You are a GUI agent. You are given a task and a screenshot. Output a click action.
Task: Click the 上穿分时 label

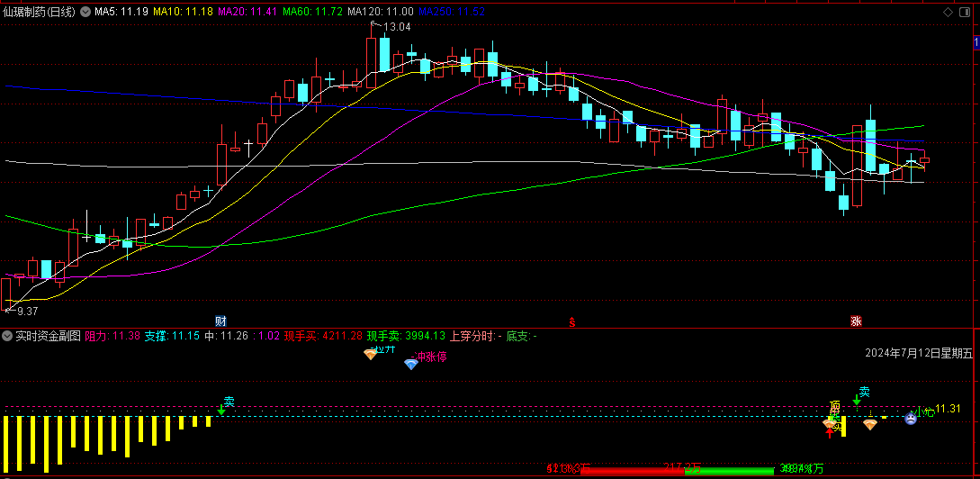tap(472, 336)
